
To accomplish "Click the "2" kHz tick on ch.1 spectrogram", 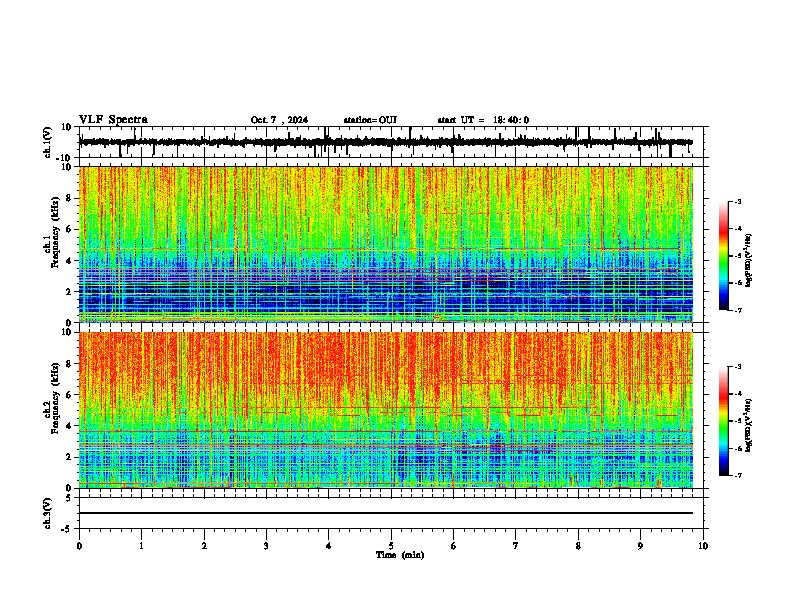I will [x=70, y=292].
